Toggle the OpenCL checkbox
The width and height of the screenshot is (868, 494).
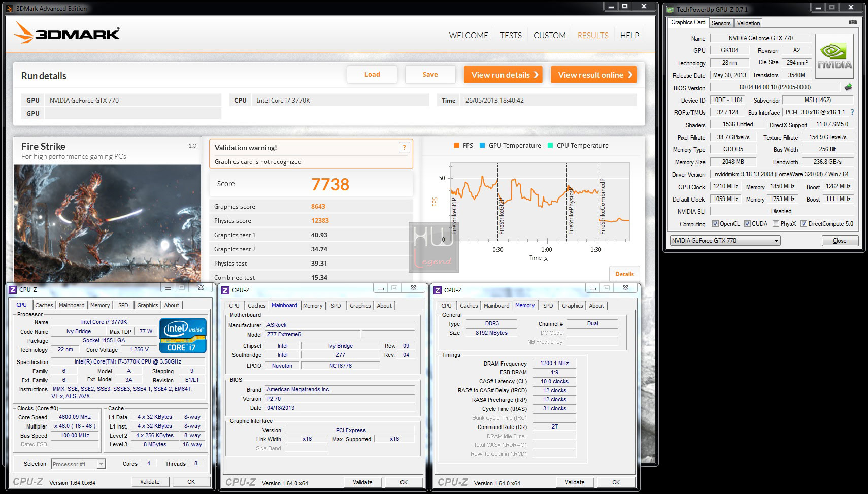tap(715, 224)
